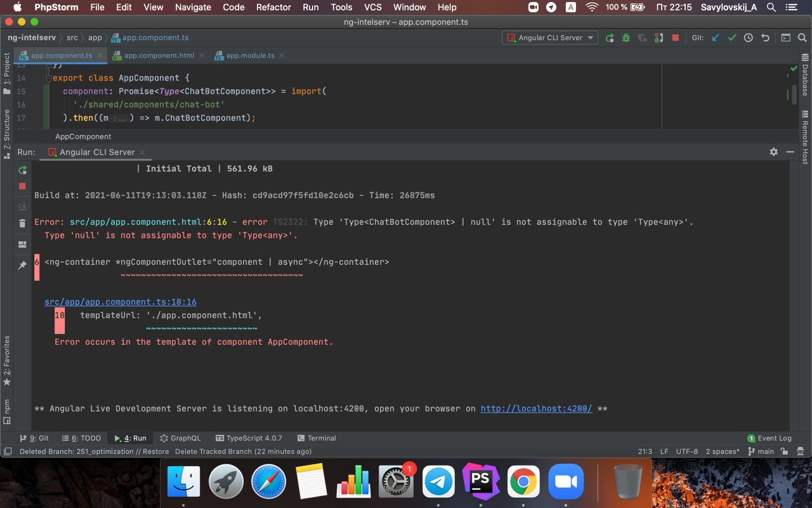Clear run console with trash icon
Viewport: 812px width, 508px height.
tap(22, 223)
